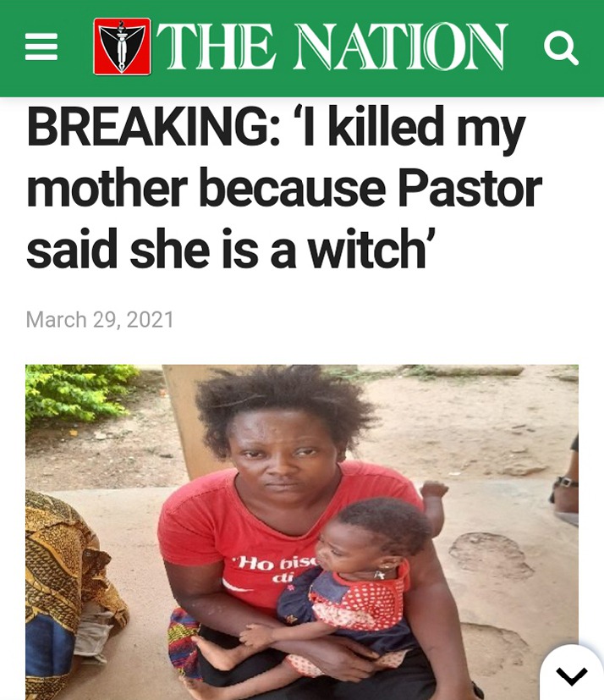Open the article photo of woman's face
Viewport: 604px width, 700px height.
click(x=281, y=458)
